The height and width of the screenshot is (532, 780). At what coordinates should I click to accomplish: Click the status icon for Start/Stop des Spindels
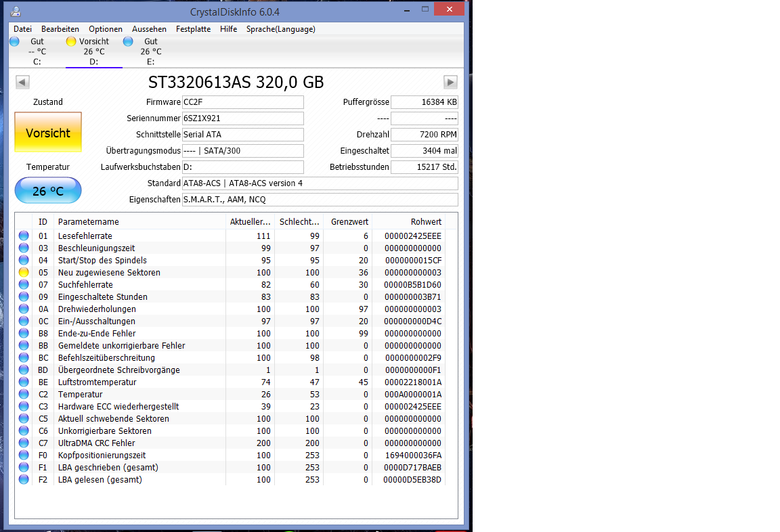point(24,260)
